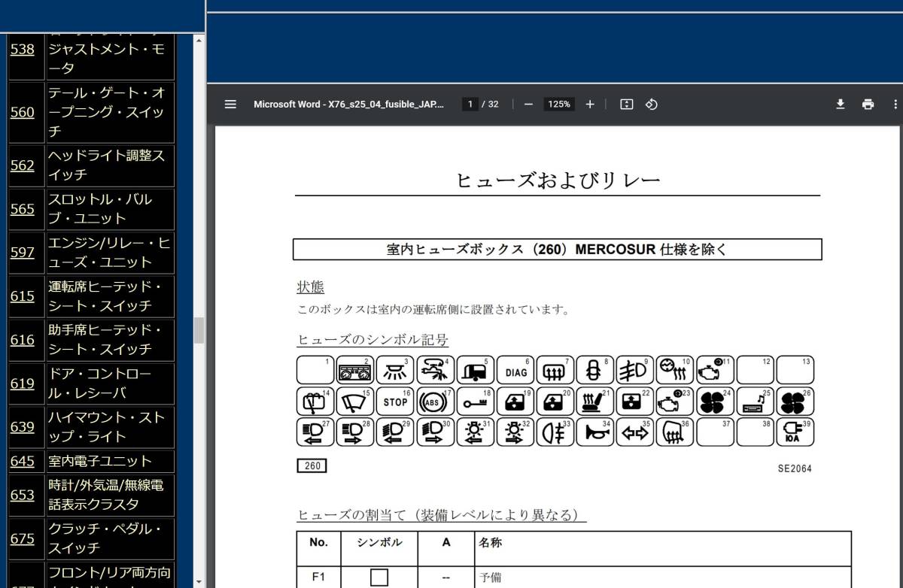Click the sidebar scrollbar up arrow
Screen dimensions: 903x588
[199, 39]
